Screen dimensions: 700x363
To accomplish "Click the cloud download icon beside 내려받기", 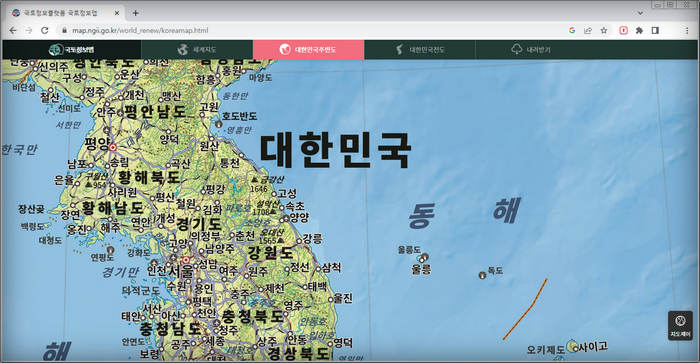I will [x=517, y=50].
